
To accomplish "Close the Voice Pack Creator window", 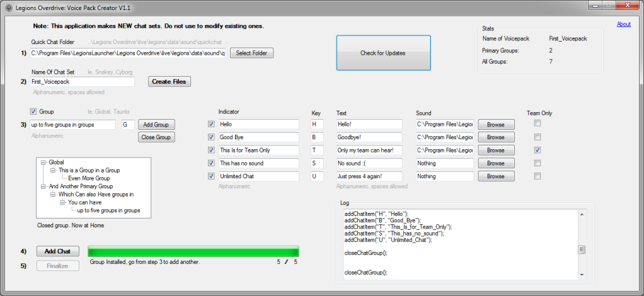I will coord(627,5).
